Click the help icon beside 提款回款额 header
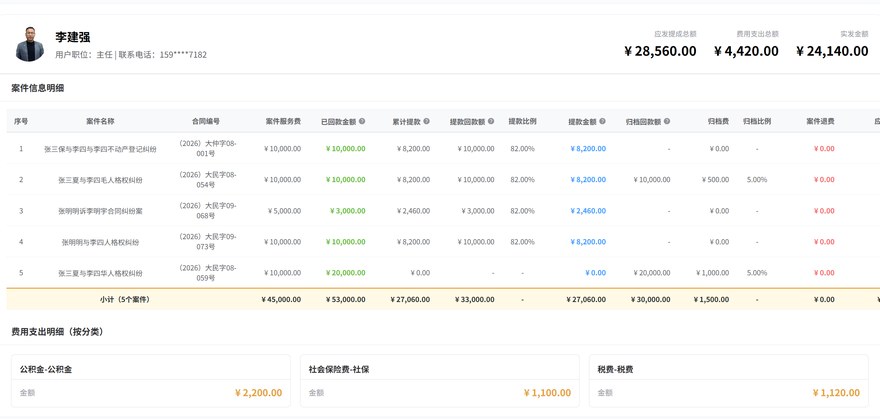Viewport: 880px width, 419px height. pyautogui.click(x=491, y=121)
